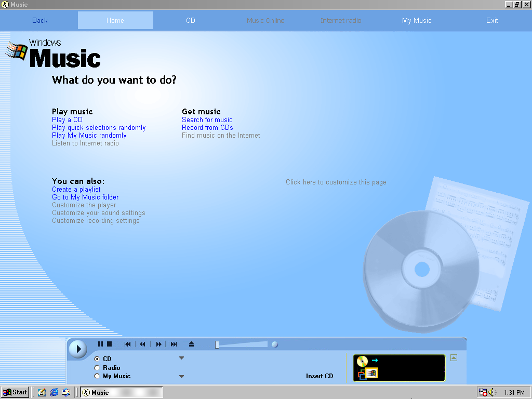The width and height of the screenshot is (532, 399).
Task: Click Customize the player link
Action: coord(84,205)
